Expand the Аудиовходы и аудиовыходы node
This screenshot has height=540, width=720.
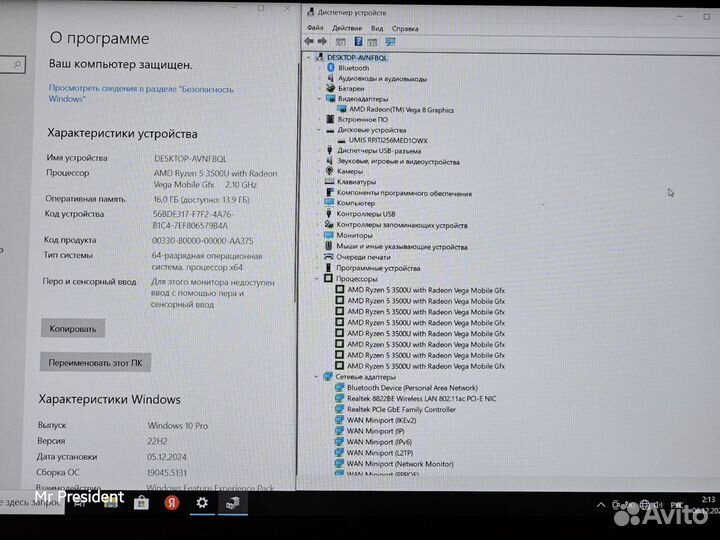[x=320, y=79]
